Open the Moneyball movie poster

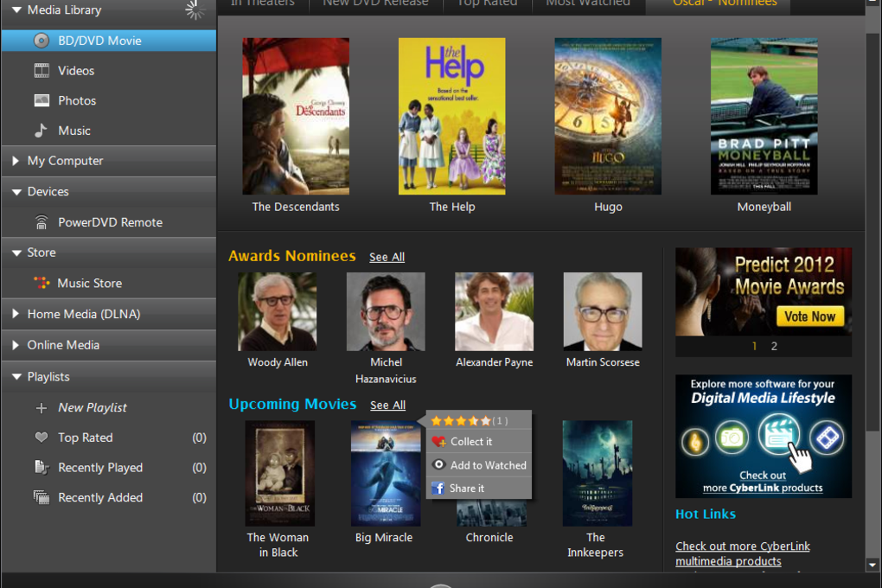pos(764,116)
